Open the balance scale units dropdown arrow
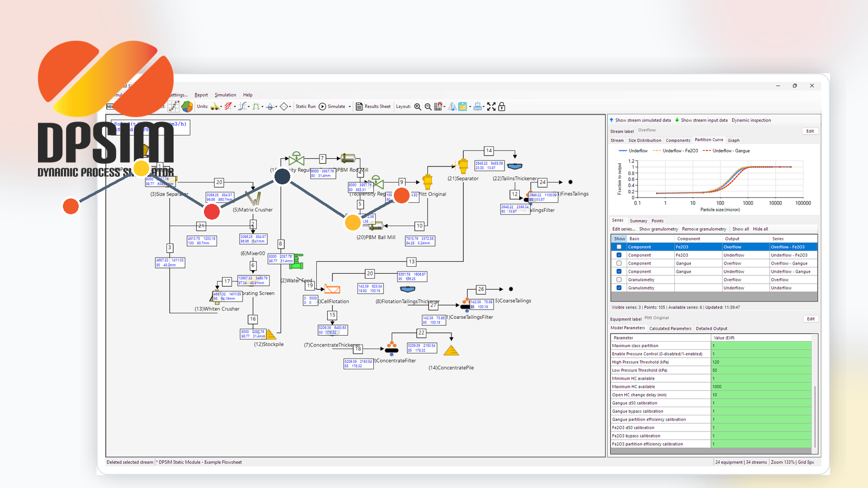Image resolution: width=868 pixels, height=488 pixels. 276,107
